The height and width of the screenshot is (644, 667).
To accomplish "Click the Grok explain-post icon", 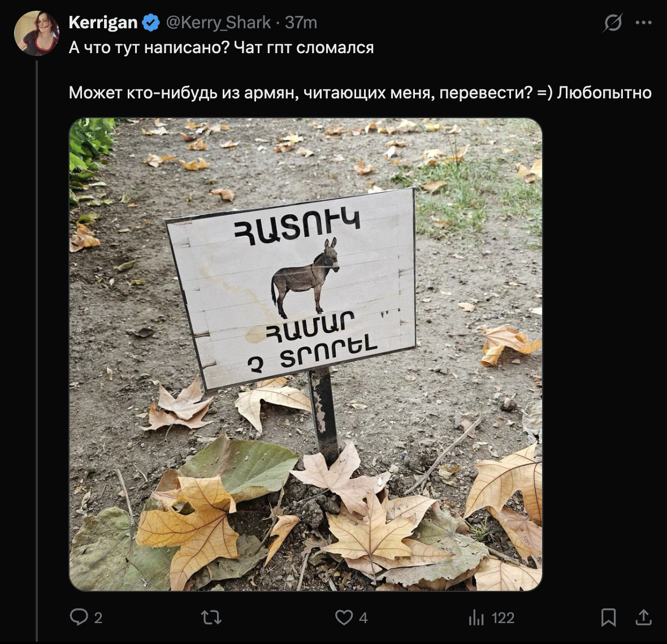I will [x=613, y=23].
